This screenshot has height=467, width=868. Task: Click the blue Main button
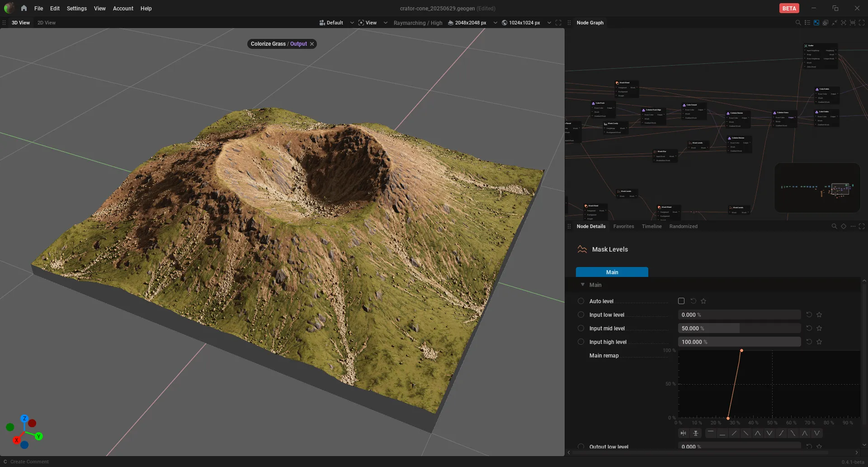612,272
